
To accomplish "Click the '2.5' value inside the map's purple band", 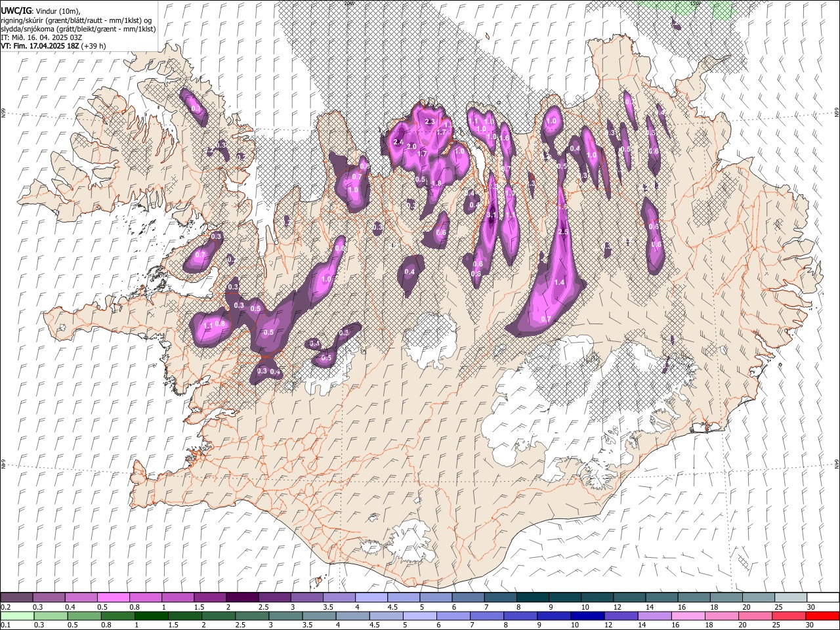I will [562, 232].
